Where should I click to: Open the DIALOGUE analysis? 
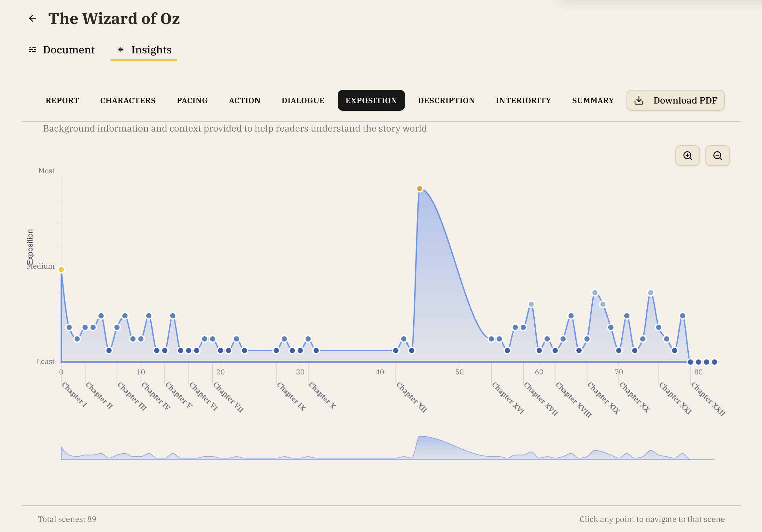303,100
